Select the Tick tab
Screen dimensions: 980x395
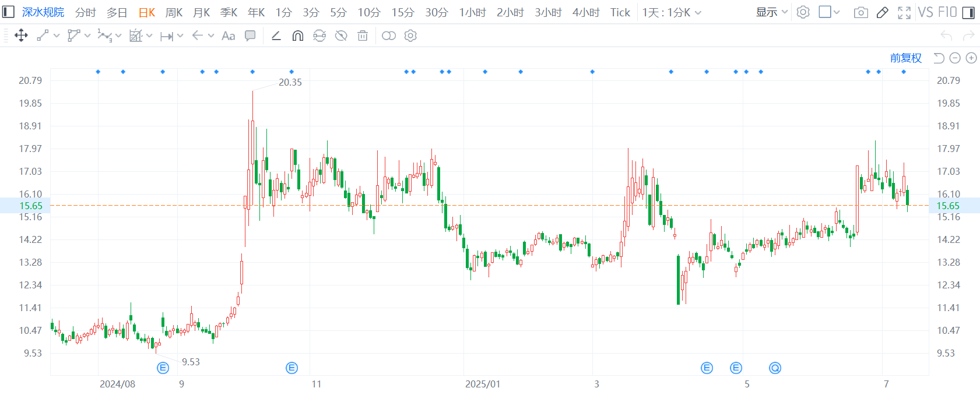tap(620, 12)
